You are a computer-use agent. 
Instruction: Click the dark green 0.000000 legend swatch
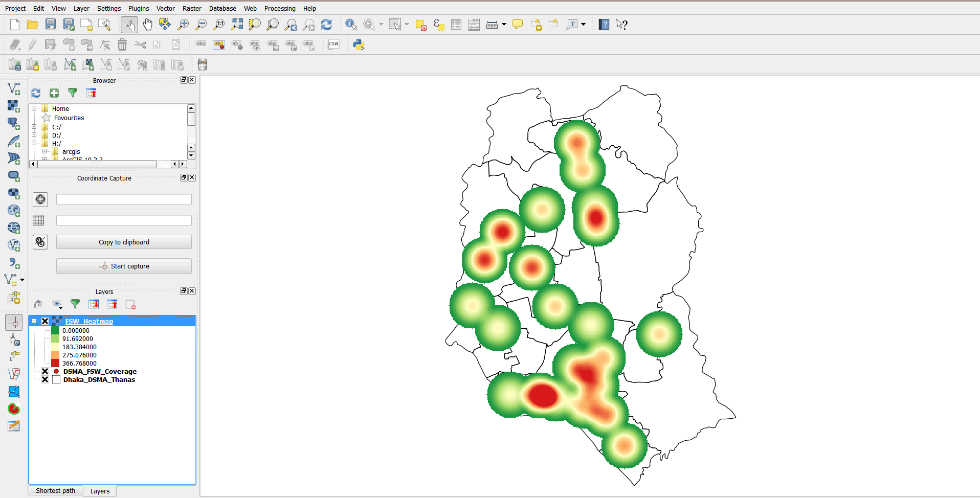coord(55,331)
